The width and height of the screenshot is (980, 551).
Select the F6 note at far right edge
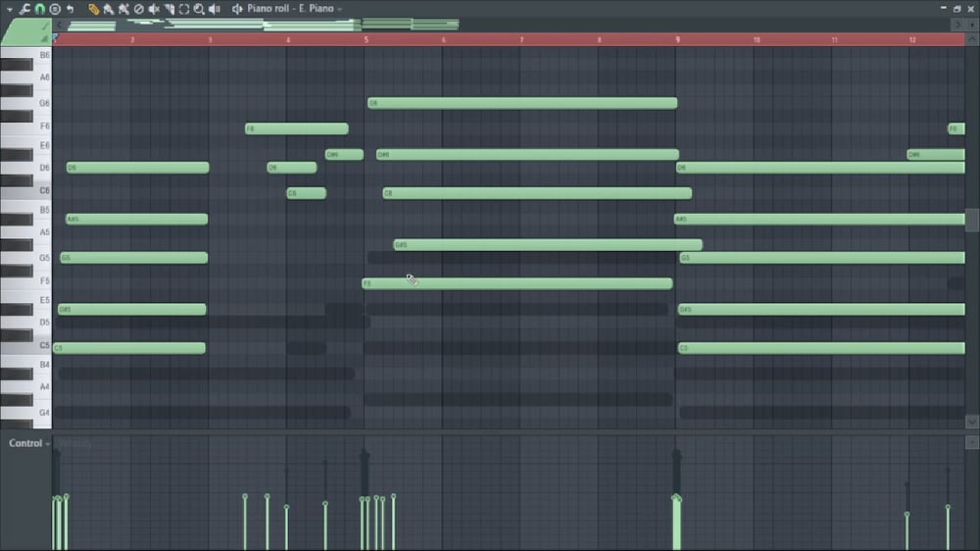[x=956, y=128]
